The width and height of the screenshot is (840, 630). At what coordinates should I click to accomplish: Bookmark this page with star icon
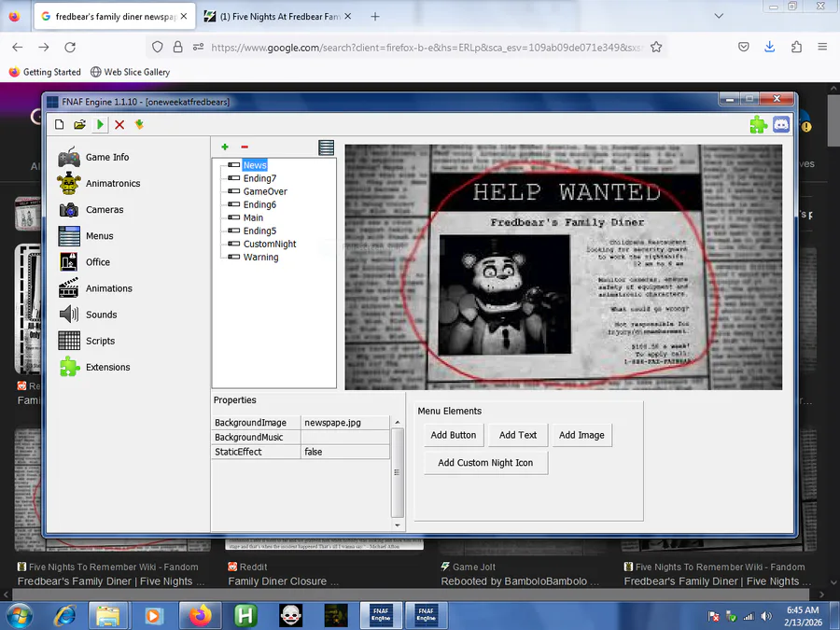pyautogui.click(x=656, y=48)
